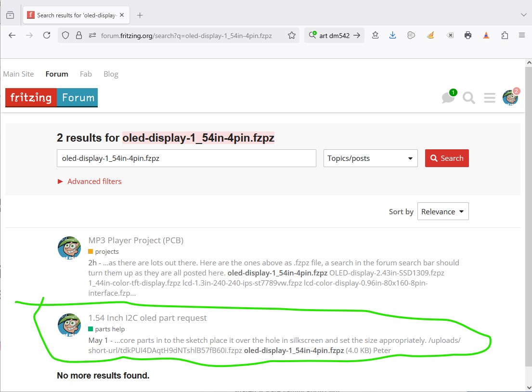Click the orange broom extension icon
The height and width of the screenshot is (392, 532).
tap(431, 35)
